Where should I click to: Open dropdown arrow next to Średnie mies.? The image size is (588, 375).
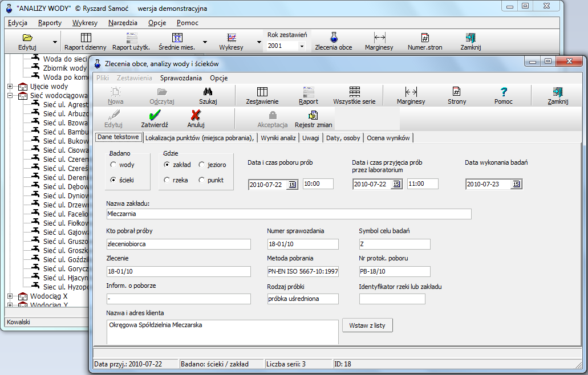pos(205,42)
